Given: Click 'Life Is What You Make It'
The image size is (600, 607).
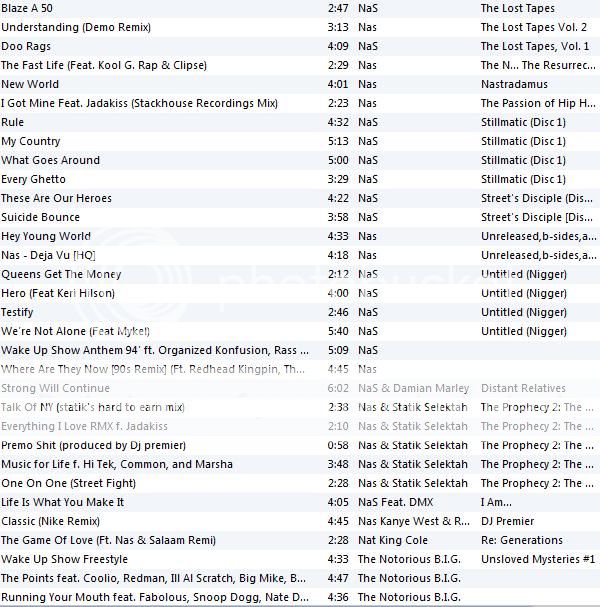Looking at the screenshot, I should pyautogui.click(x=62, y=501).
